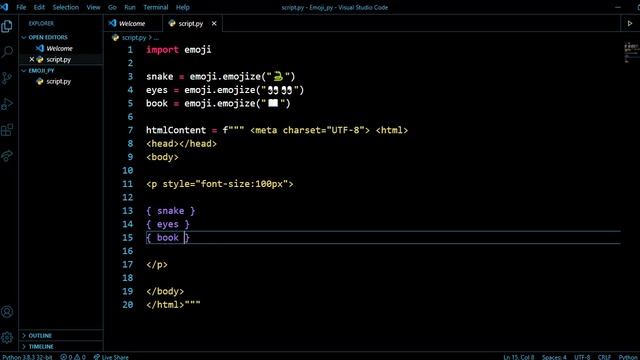Open the Run and Debug view icon
640x360 pixels.
point(7,104)
